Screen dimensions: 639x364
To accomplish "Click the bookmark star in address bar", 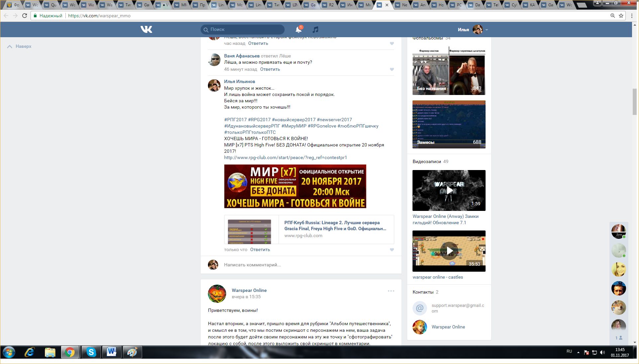I will pos(621,16).
